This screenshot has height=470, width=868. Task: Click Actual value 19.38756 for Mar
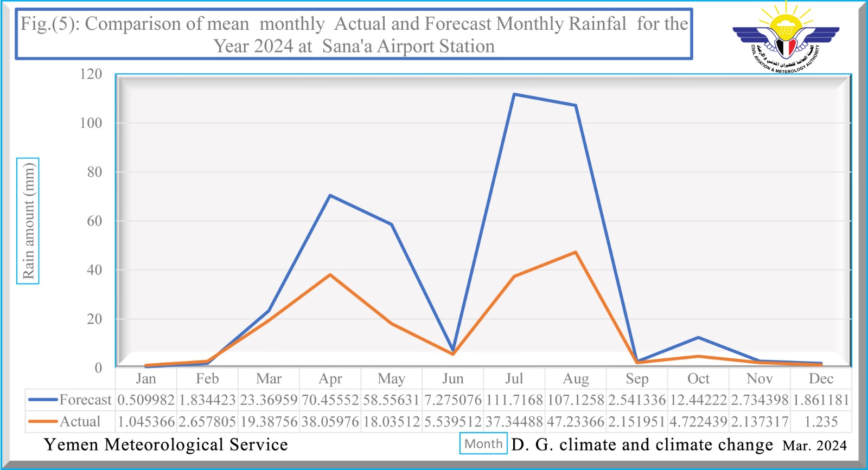click(x=269, y=422)
